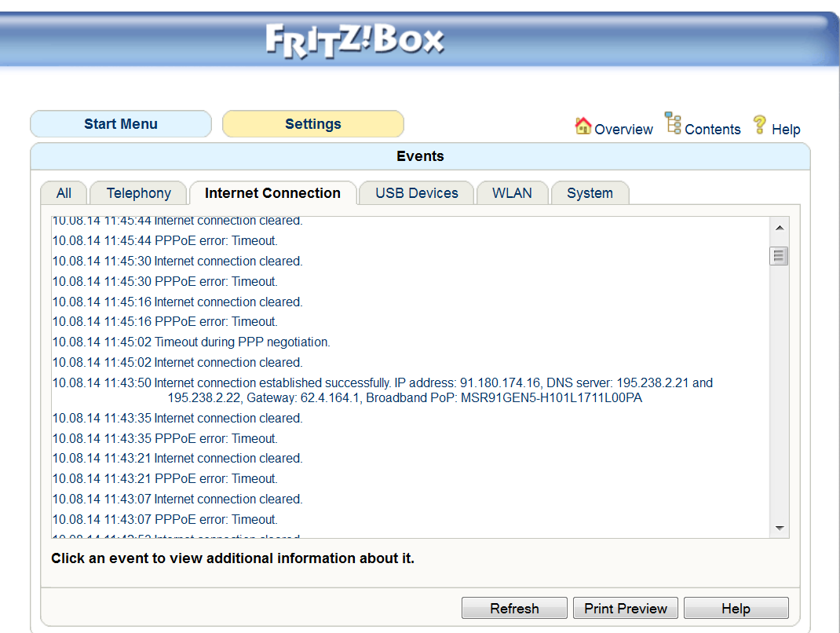840x633 pixels.
Task: Click the Overview house icon
Action: pyautogui.click(x=583, y=126)
